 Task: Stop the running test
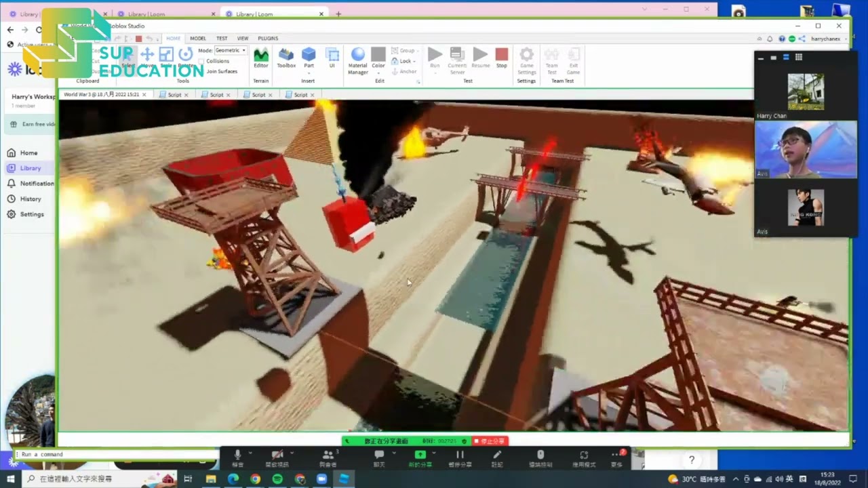click(502, 58)
